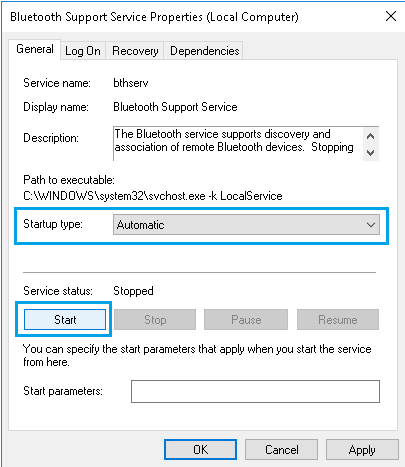Screen dimensions: 405x467
Task: Click inside the Description text box
Action: (x=238, y=144)
